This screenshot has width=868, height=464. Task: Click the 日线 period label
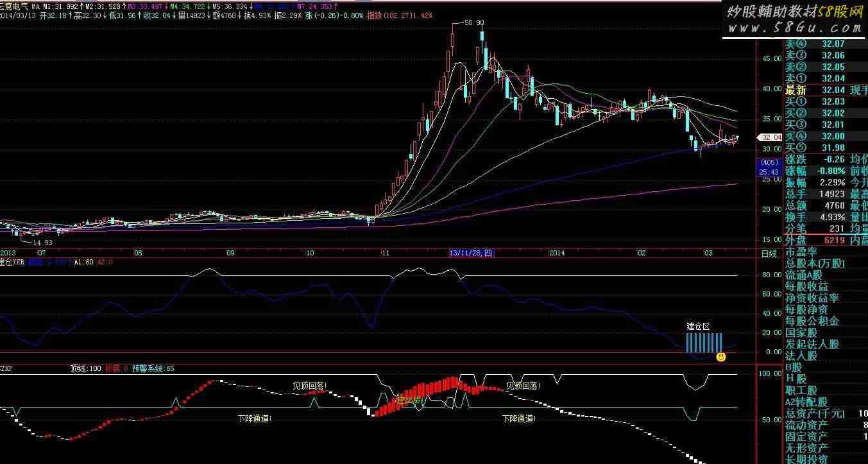pyautogui.click(x=769, y=253)
